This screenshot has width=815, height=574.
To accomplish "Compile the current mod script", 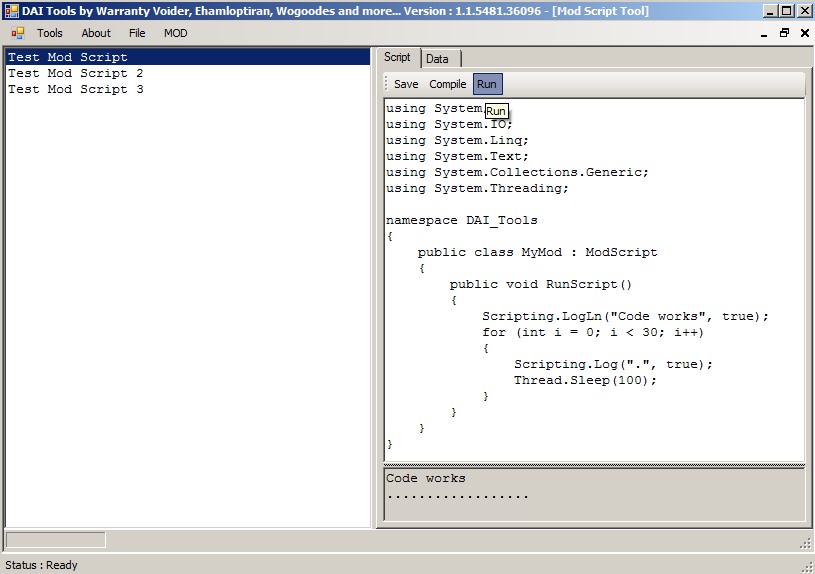I will pos(447,84).
